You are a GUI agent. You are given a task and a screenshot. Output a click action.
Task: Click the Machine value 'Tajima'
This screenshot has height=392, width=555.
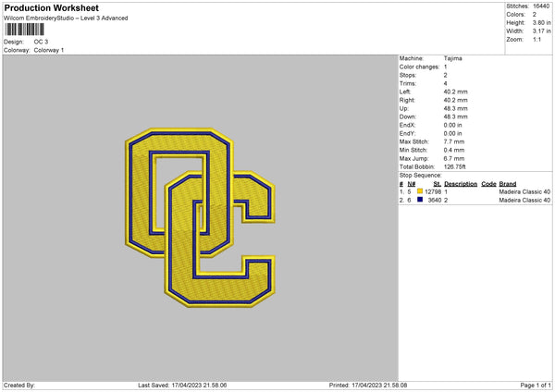(452, 58)
